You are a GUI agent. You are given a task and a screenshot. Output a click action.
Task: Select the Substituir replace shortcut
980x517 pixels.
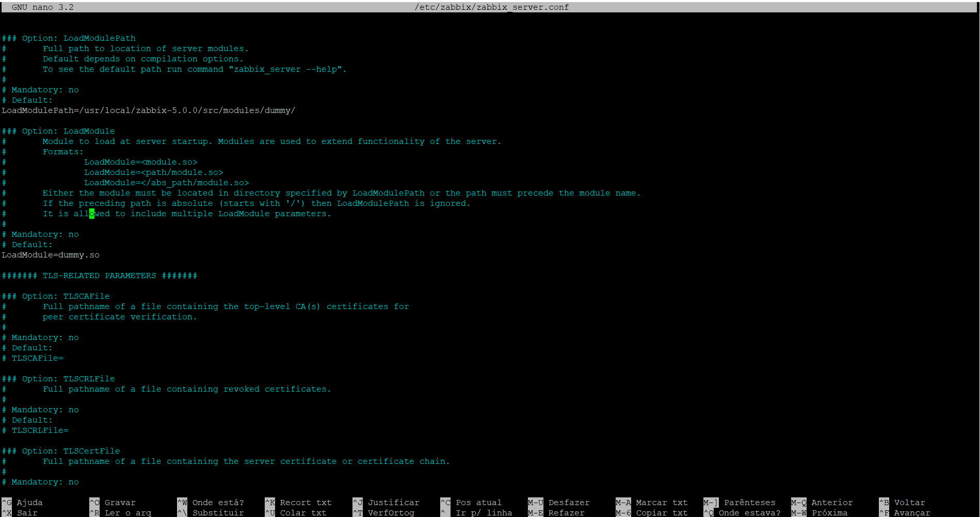click(x=211, y=513)
